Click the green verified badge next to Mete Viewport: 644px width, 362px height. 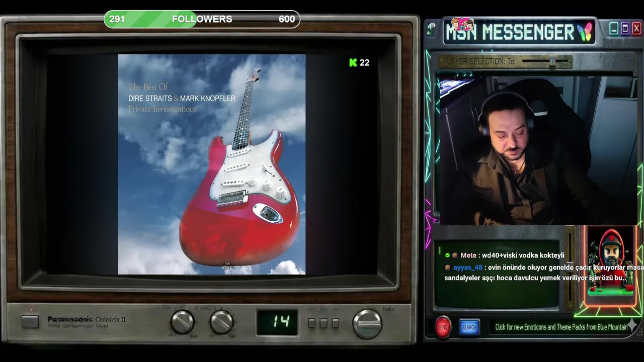tap(447, 255)
